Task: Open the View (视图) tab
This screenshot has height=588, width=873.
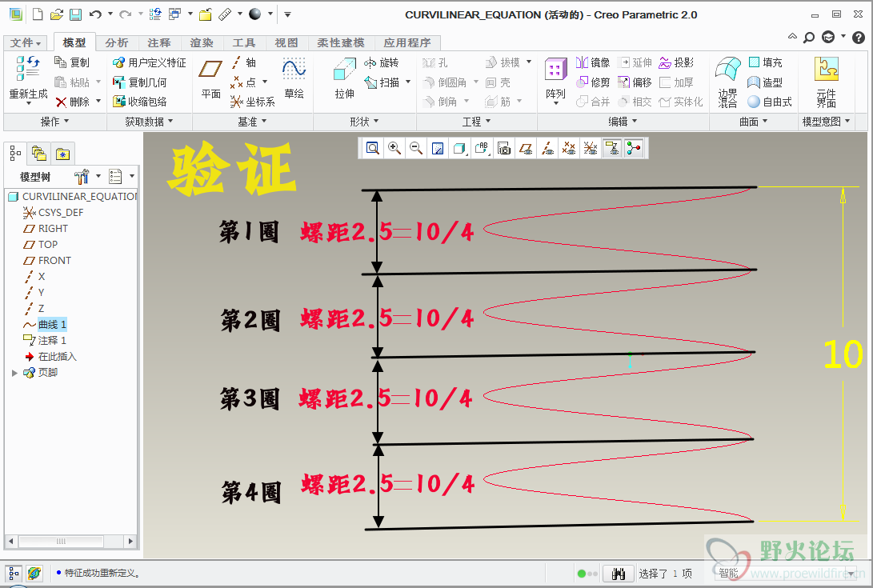Action: click(286, 43)
